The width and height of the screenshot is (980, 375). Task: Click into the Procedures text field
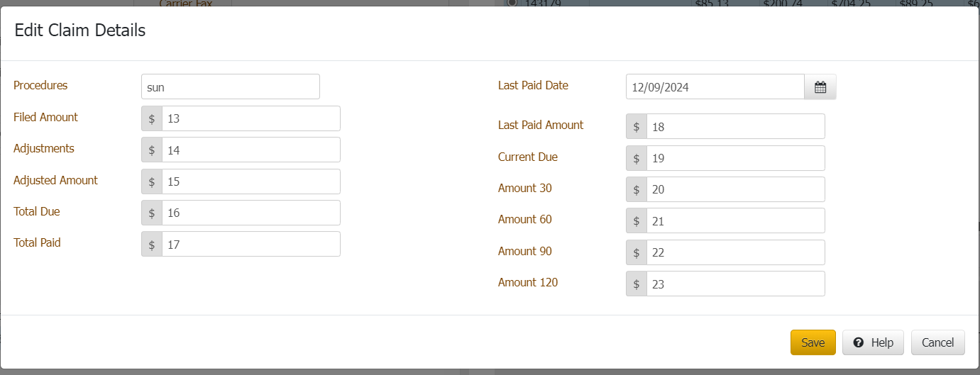(230, 87)
